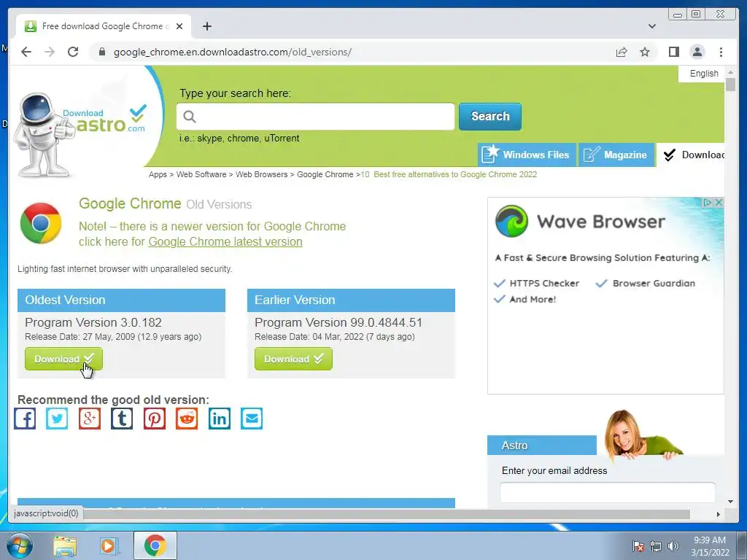The height and width of the screenshot is (560, 747).
Task: View site security padlock info
Action: click(102, 52)
